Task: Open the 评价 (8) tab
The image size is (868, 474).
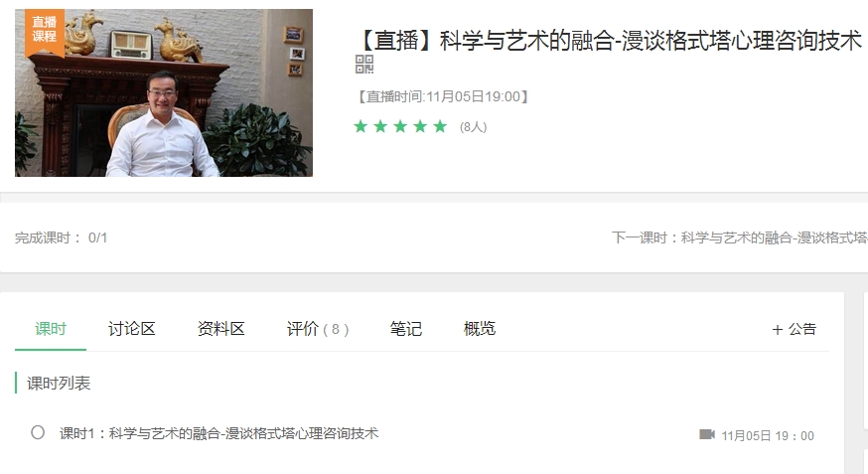Action: [318, 329]
